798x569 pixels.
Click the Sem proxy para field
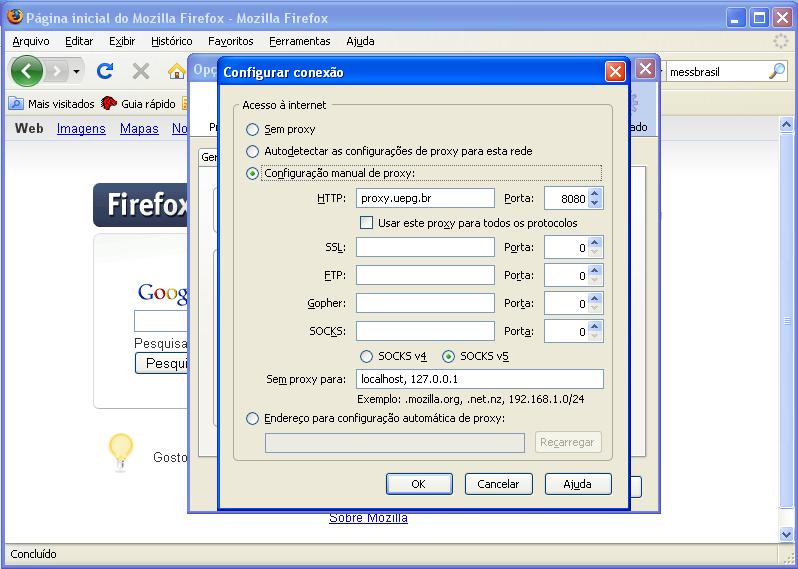[x=480, y=379]
